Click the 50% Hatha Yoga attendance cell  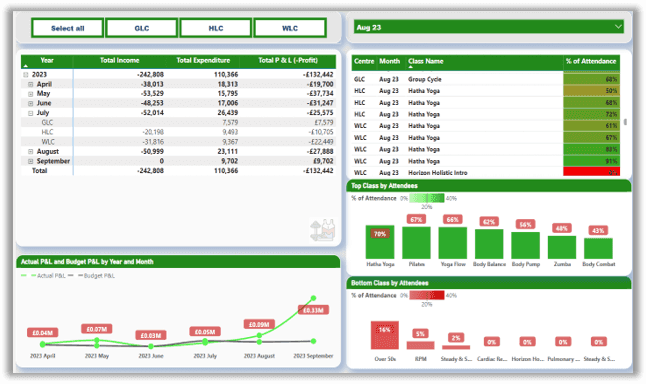pos(591,91)
